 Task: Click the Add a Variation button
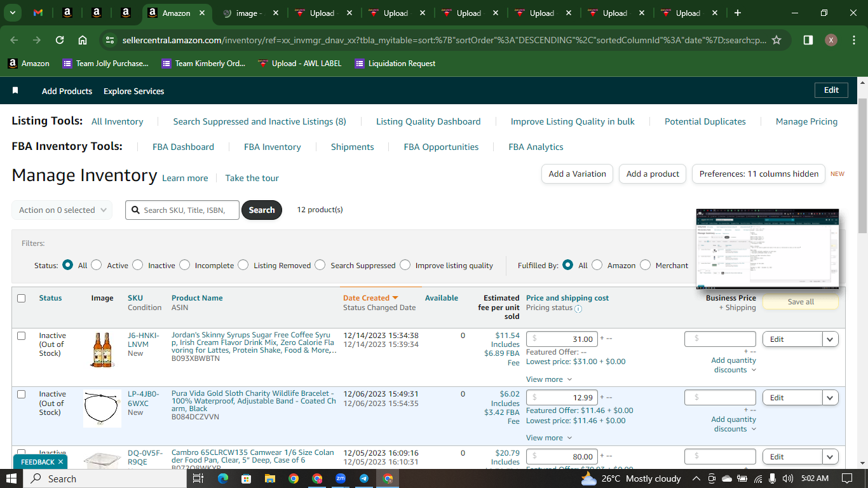tap(577, 173)
